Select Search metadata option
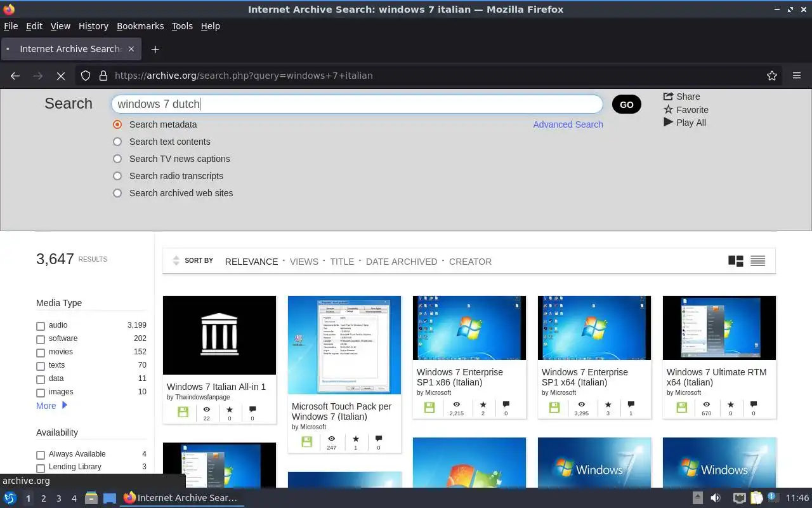Viewport: 812px width, 508px height. coord(117,124)
